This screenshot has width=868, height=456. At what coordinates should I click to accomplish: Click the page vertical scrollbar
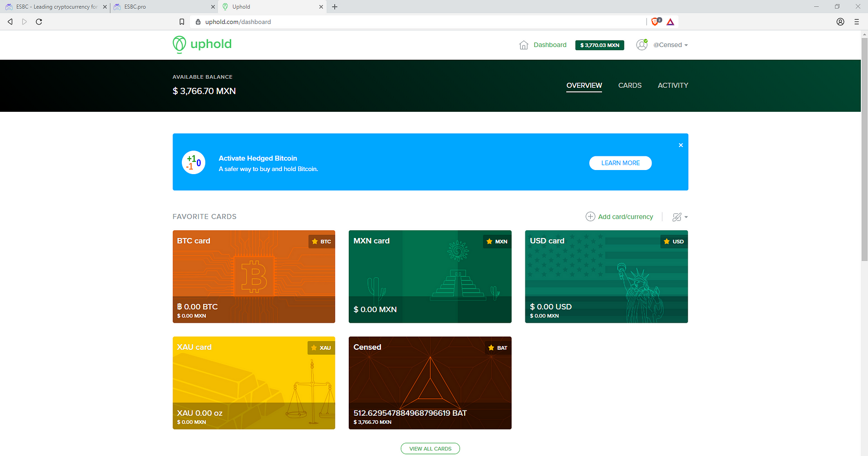(x=864, y=148)
